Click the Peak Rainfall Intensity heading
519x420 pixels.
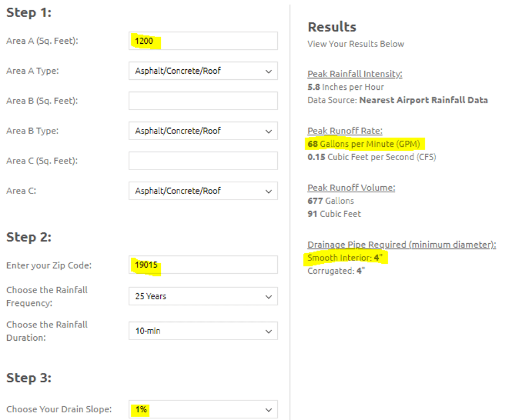pos(355,74)
